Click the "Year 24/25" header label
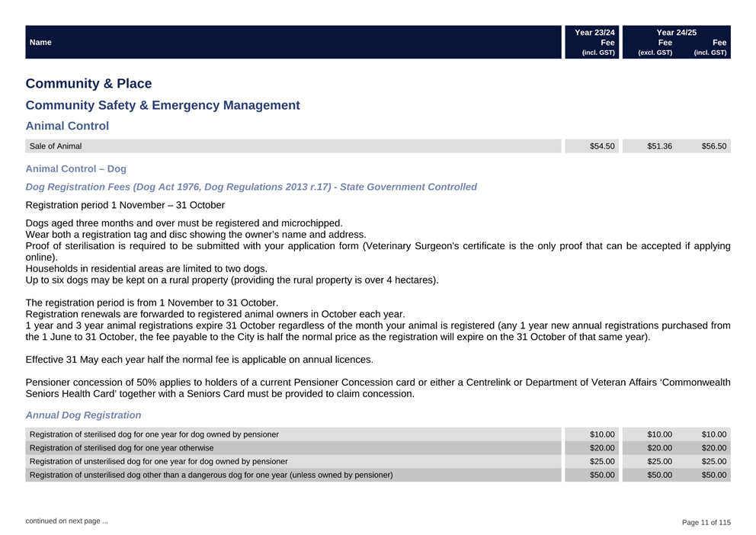 (x=676, y=33)
